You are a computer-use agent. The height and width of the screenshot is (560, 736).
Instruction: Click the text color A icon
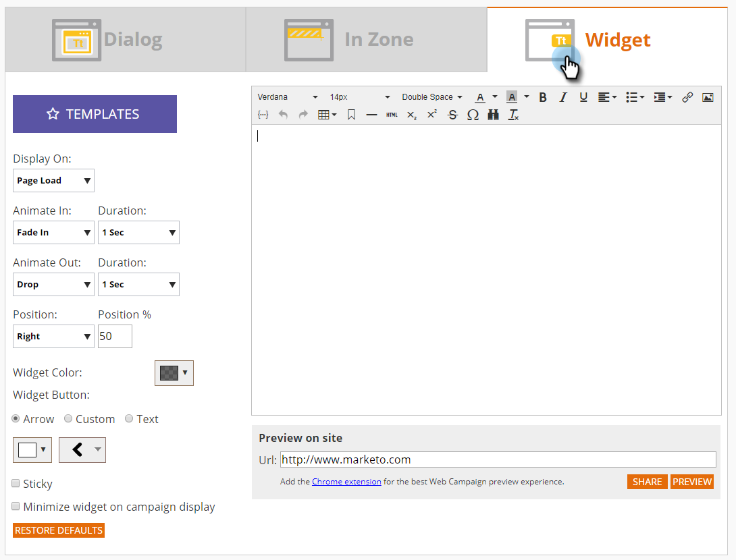click(479, 97)
